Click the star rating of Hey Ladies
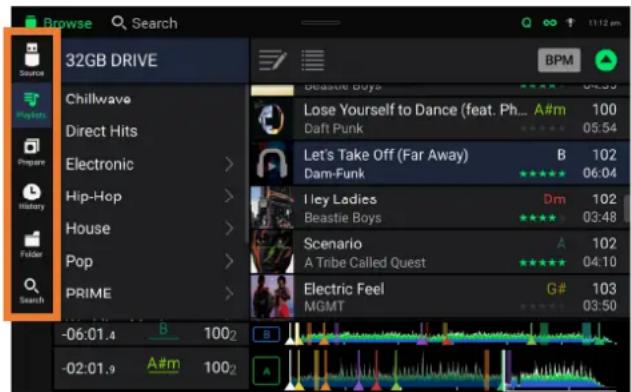 [x=542, y=218]
